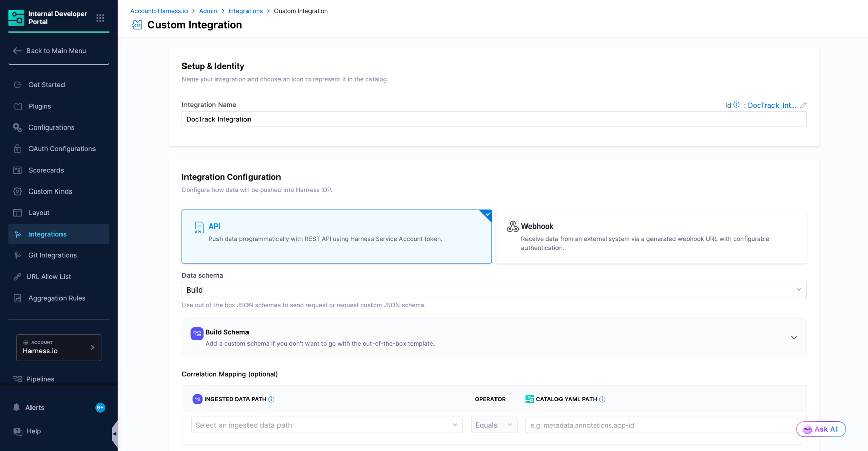The image size is (868, 451).
Task: Click the Custom Kinds gear icon
Action: [18, 191]
